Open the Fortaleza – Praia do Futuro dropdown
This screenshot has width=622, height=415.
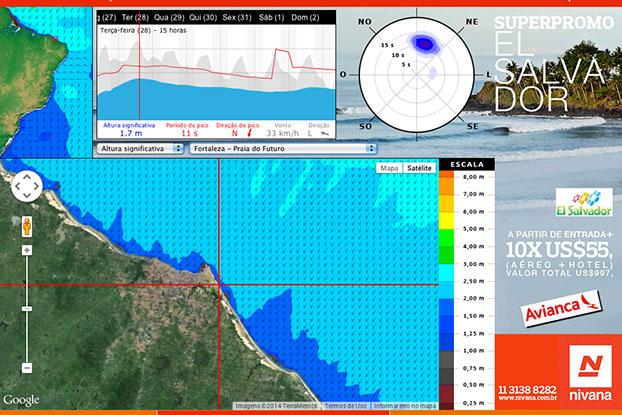[283, 148]
